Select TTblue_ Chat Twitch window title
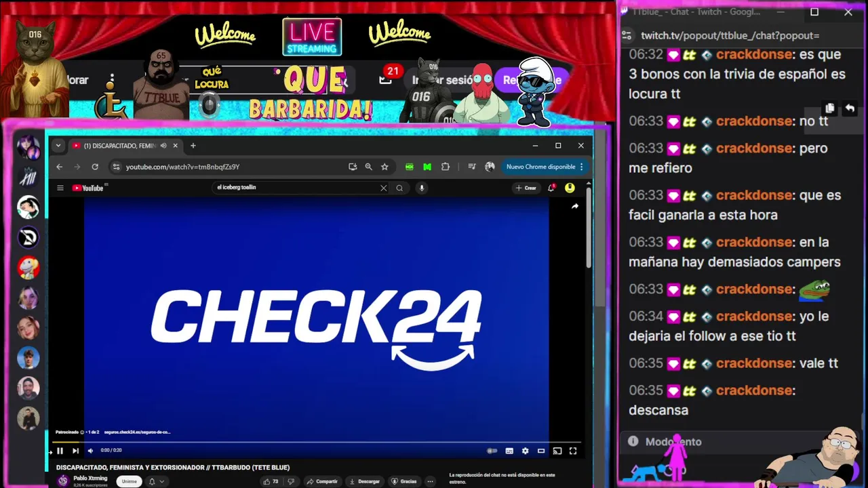This screenshot has width=868, height=488. (696, 12)
